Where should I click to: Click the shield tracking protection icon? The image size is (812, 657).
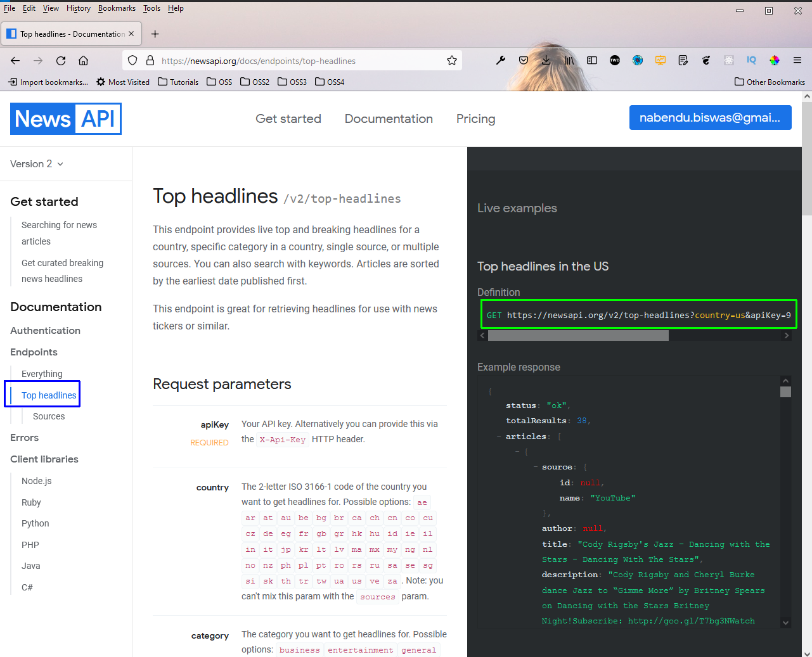pos(132,61)
